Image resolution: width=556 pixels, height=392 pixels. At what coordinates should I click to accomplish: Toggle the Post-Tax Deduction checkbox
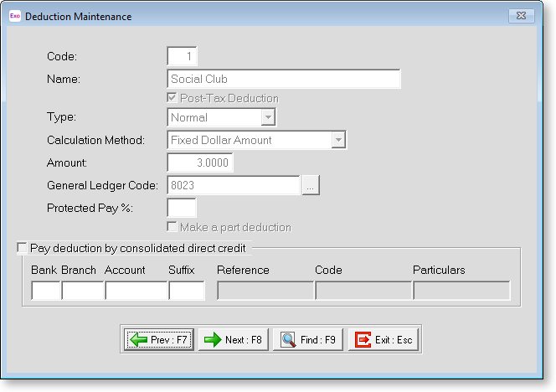[173, 99]
